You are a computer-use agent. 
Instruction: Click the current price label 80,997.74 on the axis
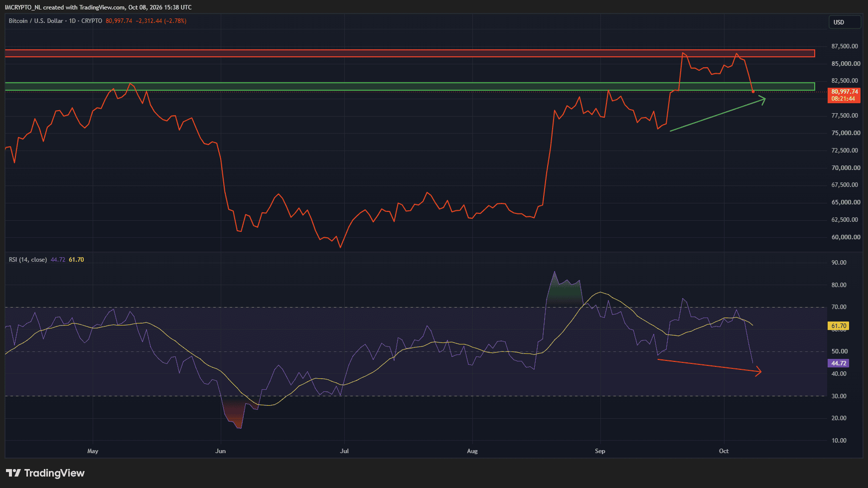(x=844, y=92)
